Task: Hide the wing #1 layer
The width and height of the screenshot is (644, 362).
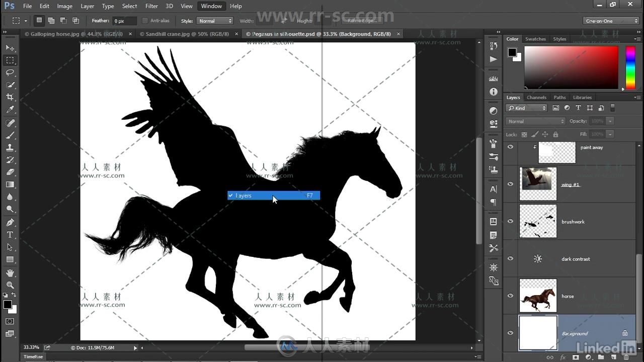Action: click(x=510, y=184)
